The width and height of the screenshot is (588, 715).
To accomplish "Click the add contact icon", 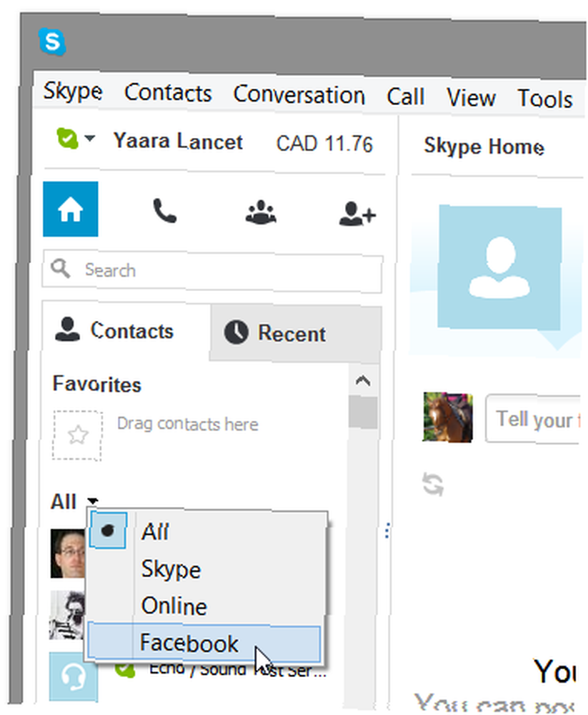I will tap(357, 213).
